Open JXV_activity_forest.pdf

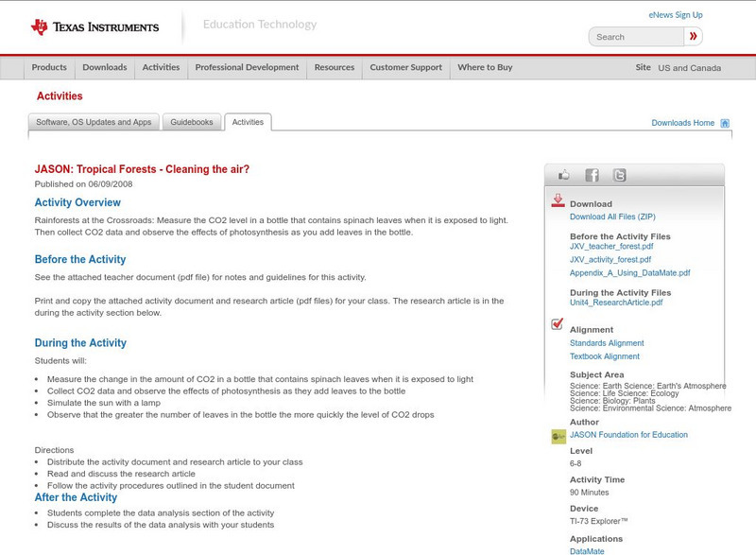pos(610,259)
